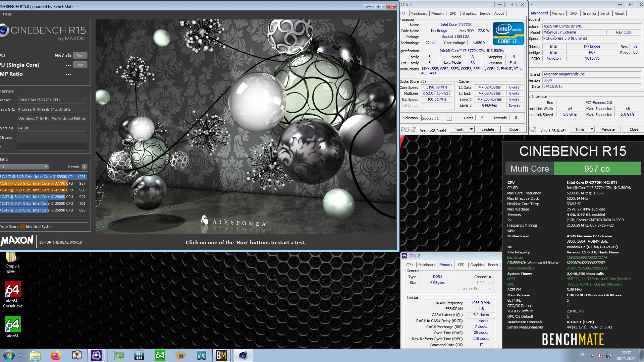The image size is (644, 362).
Task: Select the i7-2600K ranking row scoring 921
Action: pos(44,197)
